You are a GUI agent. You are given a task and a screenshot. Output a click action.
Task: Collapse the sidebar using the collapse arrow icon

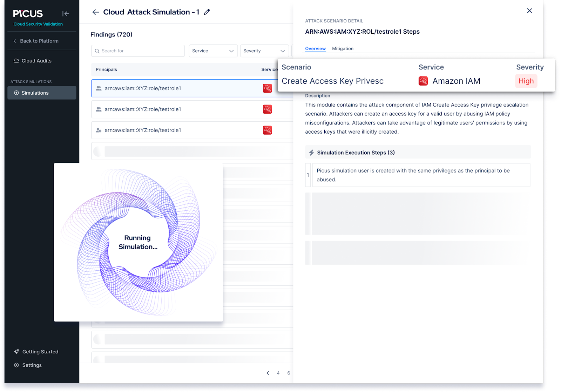pos(66,14)
